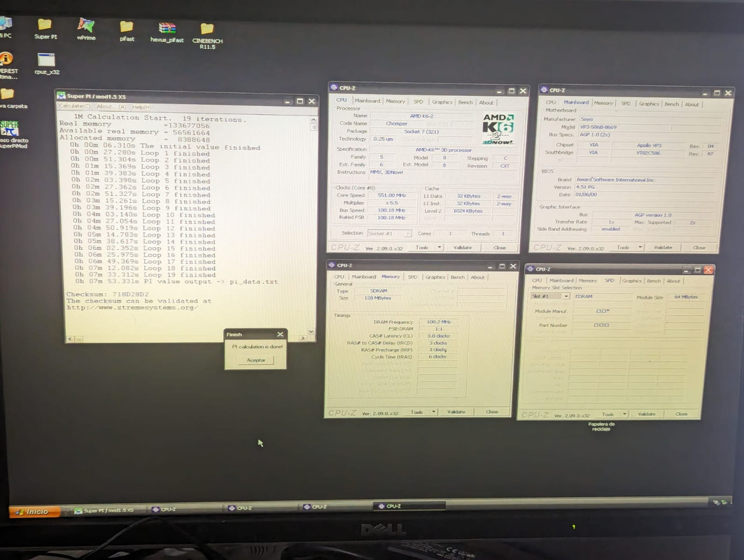Select SPD tab in Memory window

(x=412, y=276)
